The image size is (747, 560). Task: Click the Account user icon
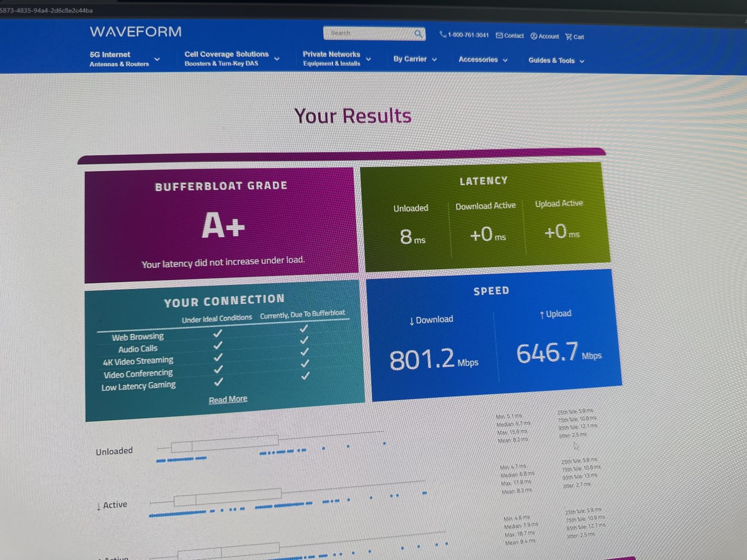click(534, 36)
